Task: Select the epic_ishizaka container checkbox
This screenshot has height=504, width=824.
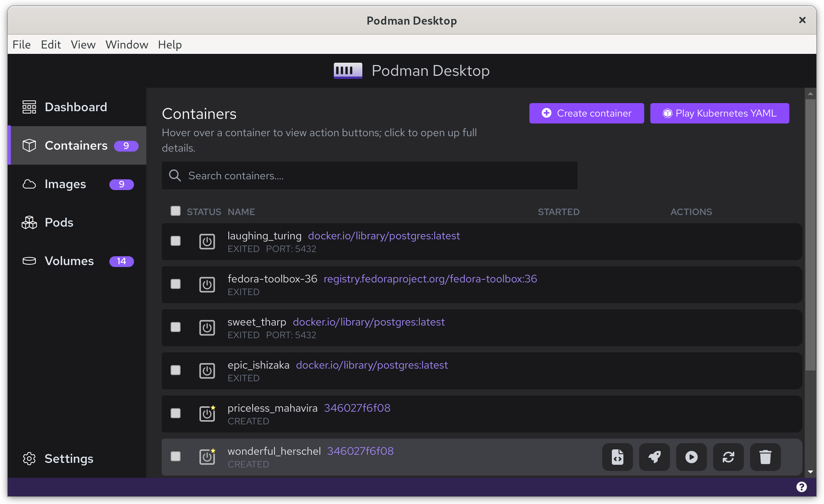Action: click(x=176, y=370)
